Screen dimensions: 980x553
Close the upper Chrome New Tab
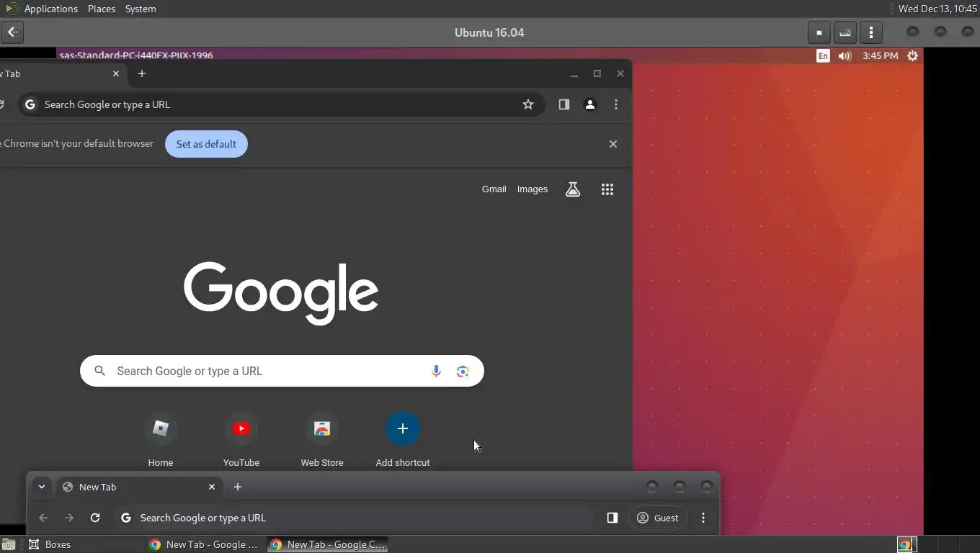point(116,73)
